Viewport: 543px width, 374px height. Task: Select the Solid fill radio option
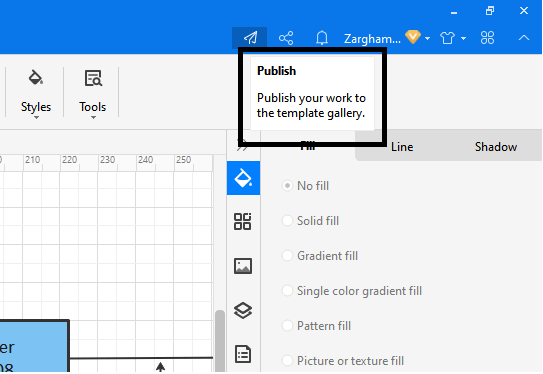[x=311, y=221]
